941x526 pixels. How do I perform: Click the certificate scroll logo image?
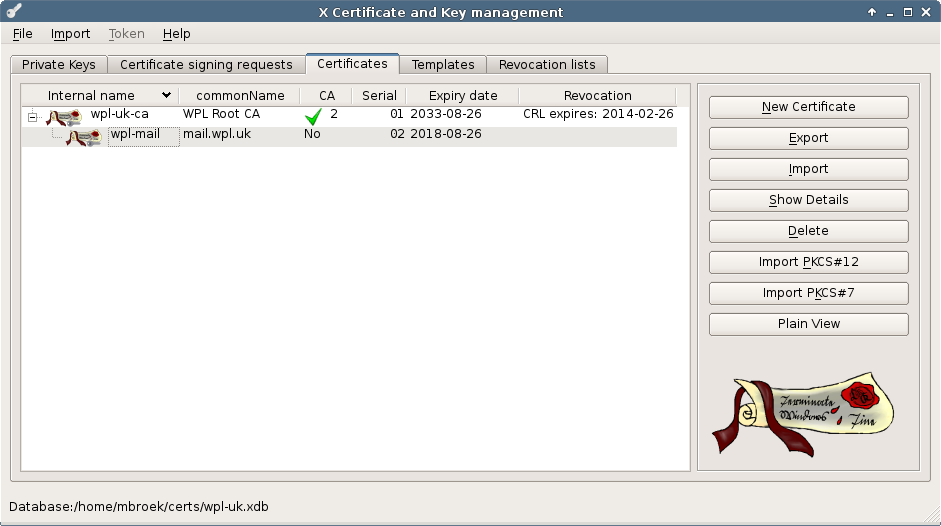point(803,414)
